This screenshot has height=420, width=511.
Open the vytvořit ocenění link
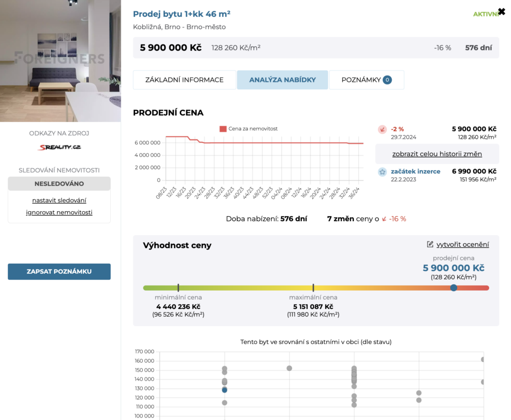pyautogui.click(x=463, y=244)
